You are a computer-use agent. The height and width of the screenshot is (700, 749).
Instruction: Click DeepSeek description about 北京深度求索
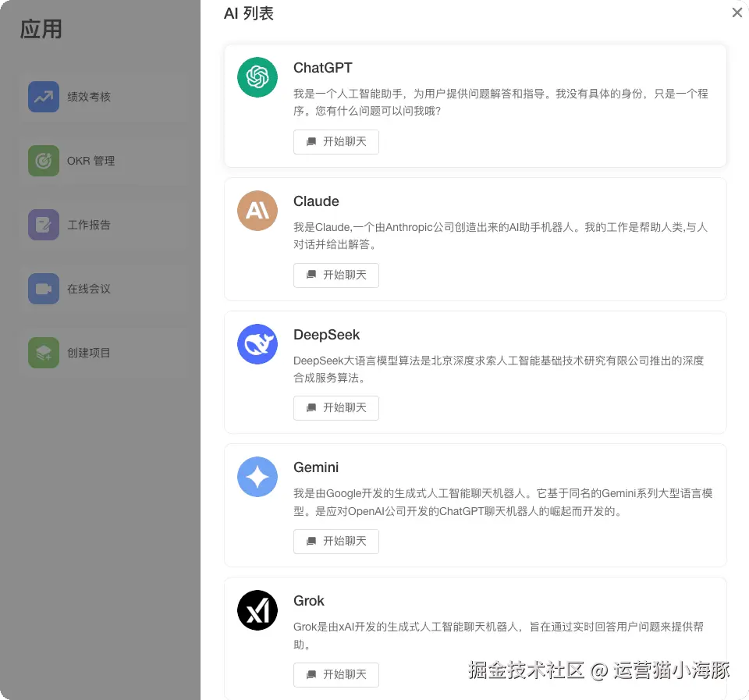pos(499,369)
